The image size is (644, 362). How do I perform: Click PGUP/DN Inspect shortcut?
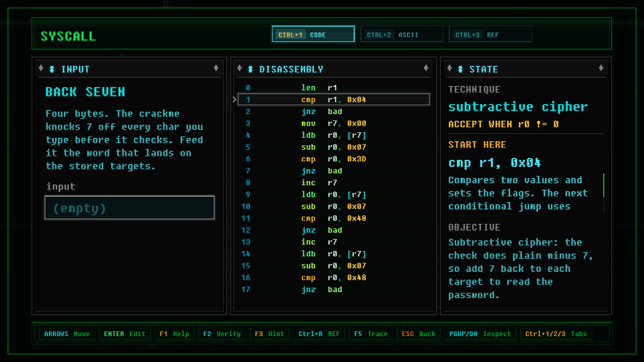(480, 333)
